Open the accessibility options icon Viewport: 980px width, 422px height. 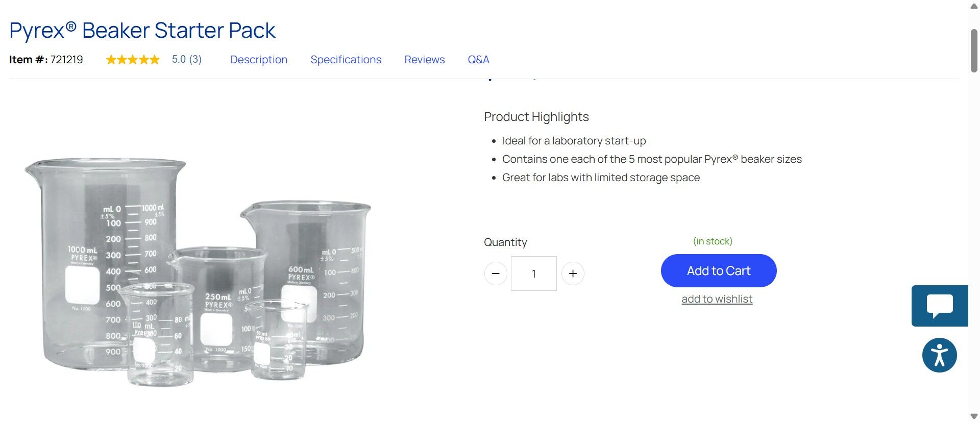939,355
